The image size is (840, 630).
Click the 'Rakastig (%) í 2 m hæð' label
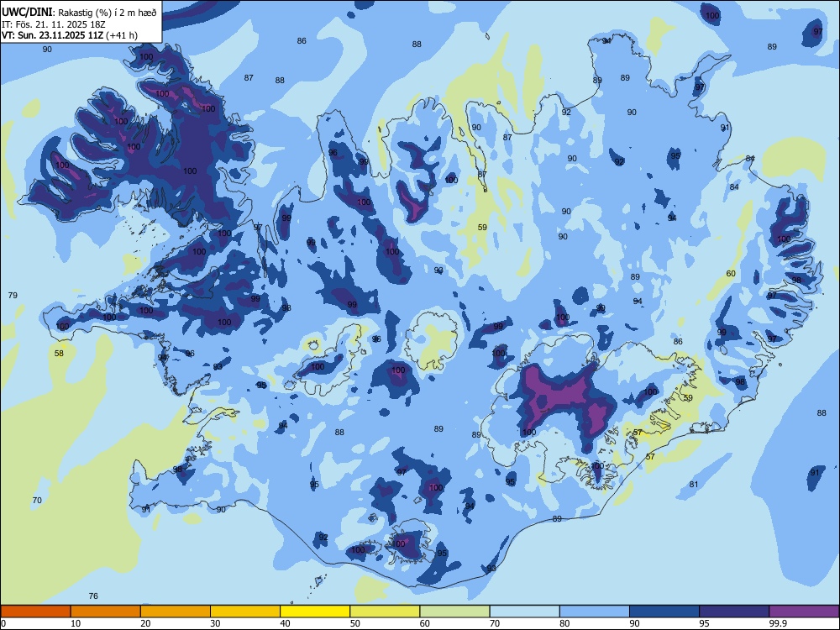(108, 13)
